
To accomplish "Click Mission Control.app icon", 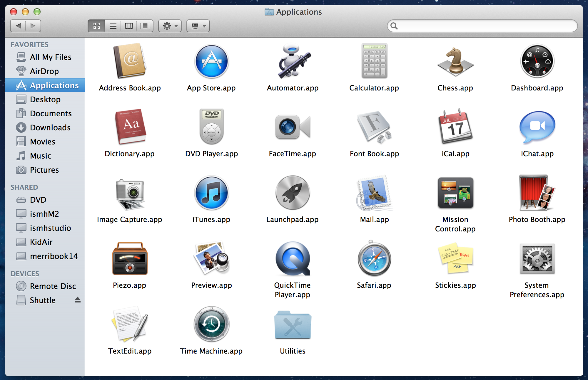I will point(455,193).
